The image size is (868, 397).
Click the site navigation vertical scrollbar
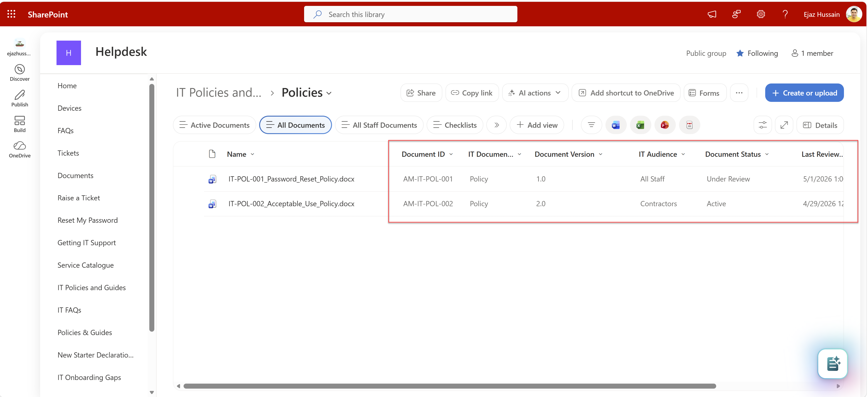[152, 208]
